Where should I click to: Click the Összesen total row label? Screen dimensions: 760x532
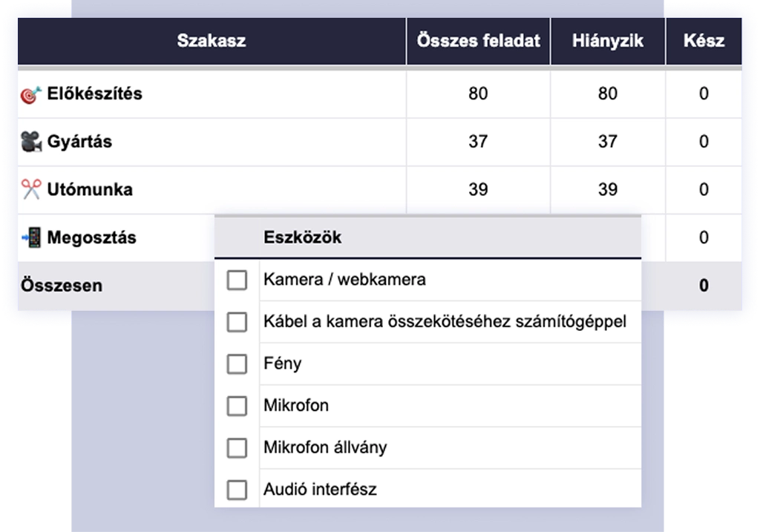tap(62, 286)
